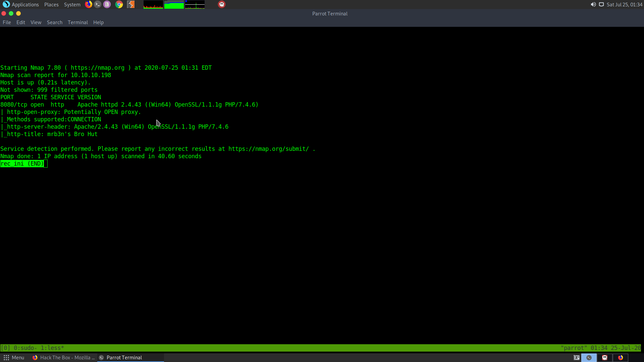Launch Firefox from the top panel

(89, 4)
